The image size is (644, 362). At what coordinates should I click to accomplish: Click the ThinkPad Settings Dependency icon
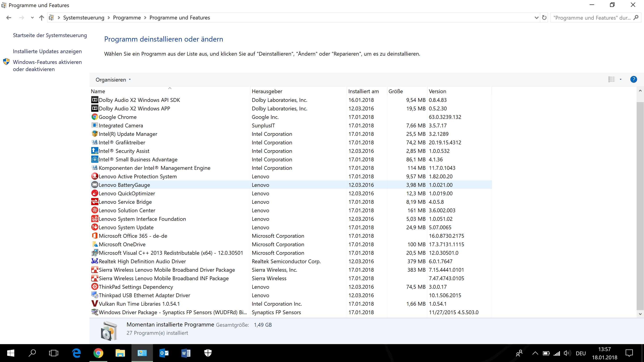coord(95,287)
